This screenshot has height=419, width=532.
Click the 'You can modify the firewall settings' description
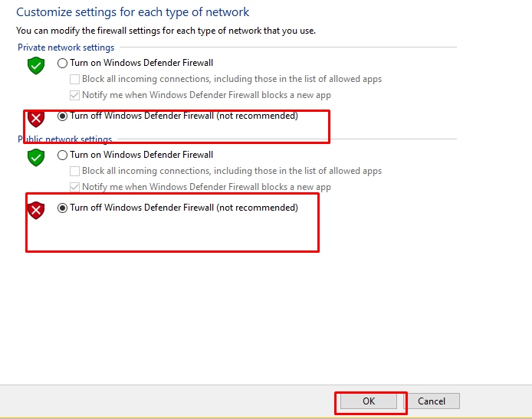click(166, 31)
